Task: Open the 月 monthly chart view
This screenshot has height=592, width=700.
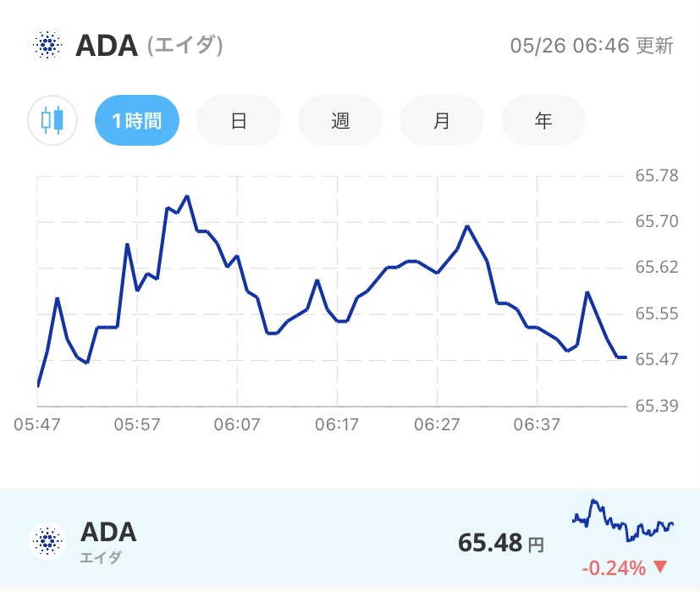Action: (x=441, y=120)
